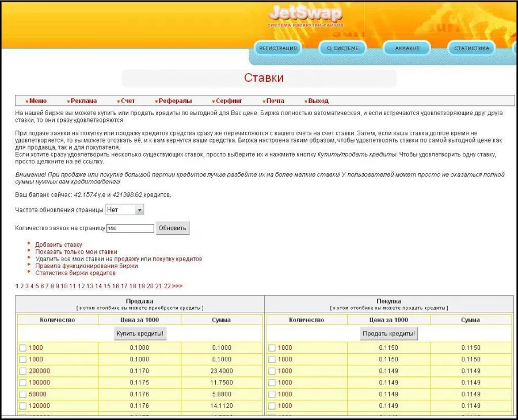Click the 0.1175 price cell
Viewport: 518px width, 420px height.
pyautogui.click(x=139, y=383)
